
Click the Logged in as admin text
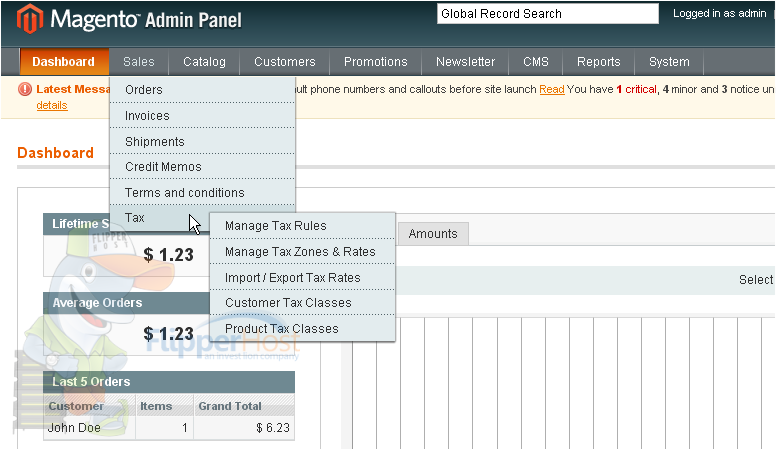tap(720, 14)
